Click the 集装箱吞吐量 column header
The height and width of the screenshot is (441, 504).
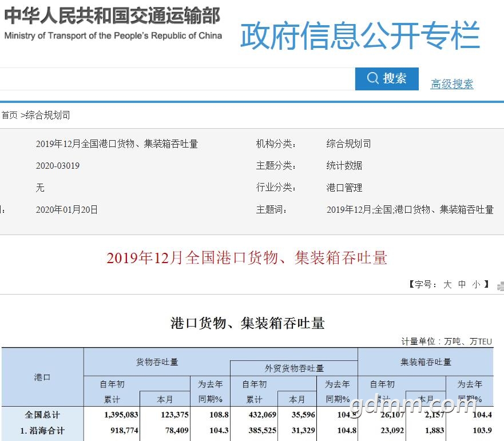tap(426, 362)
